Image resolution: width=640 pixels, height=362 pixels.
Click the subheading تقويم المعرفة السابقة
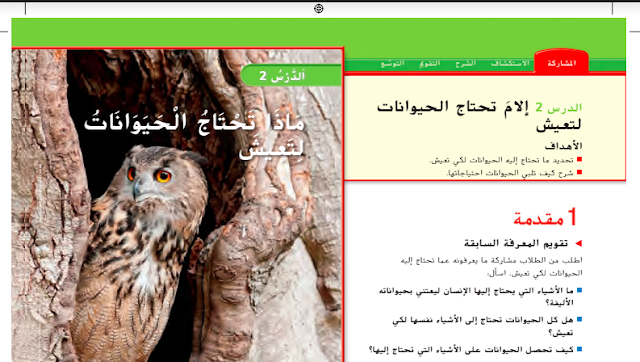pos(516,243)
